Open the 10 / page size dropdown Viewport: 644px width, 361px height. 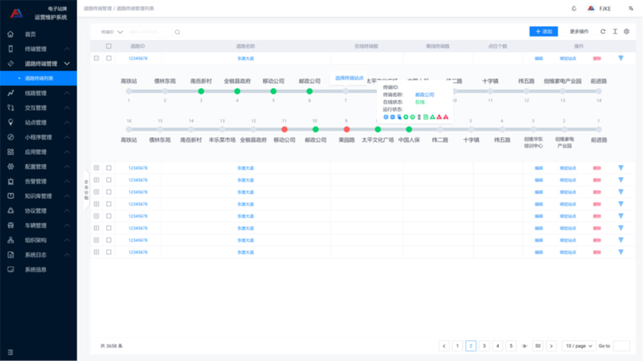pos(578,346)
